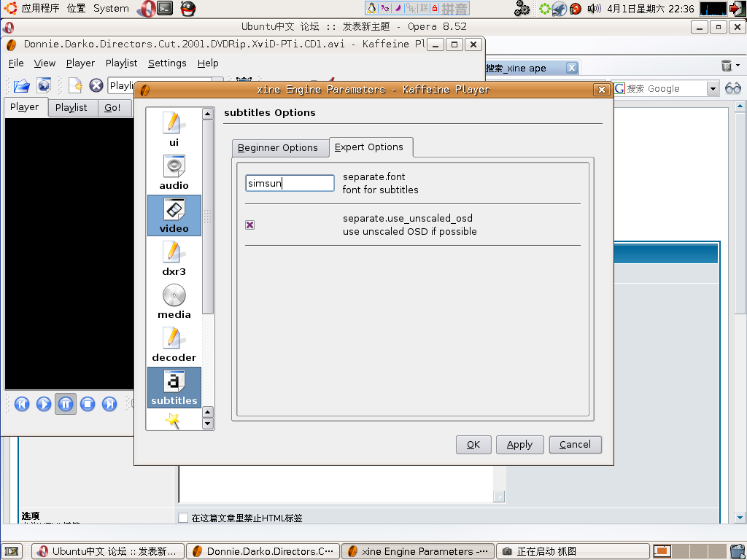Click the Opera trash can icon
Image resolution: width=747 pixels, height=560 pixels.
click(x=726, y=66)
